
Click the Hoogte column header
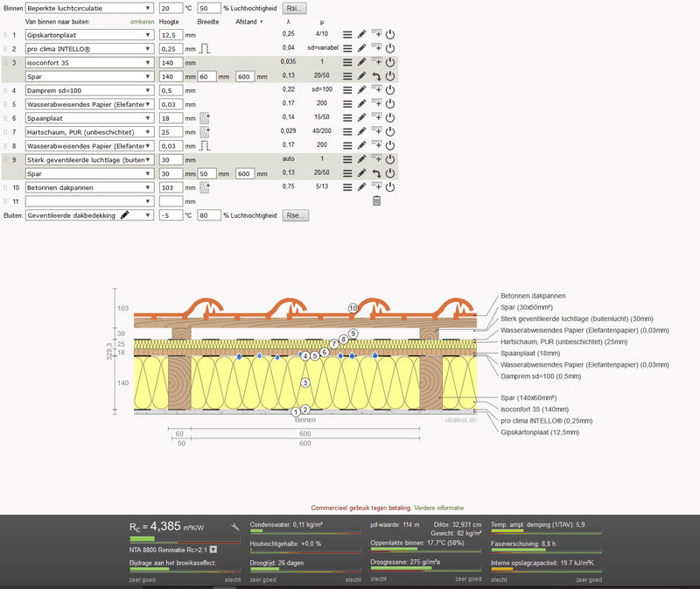coord(169,21)
